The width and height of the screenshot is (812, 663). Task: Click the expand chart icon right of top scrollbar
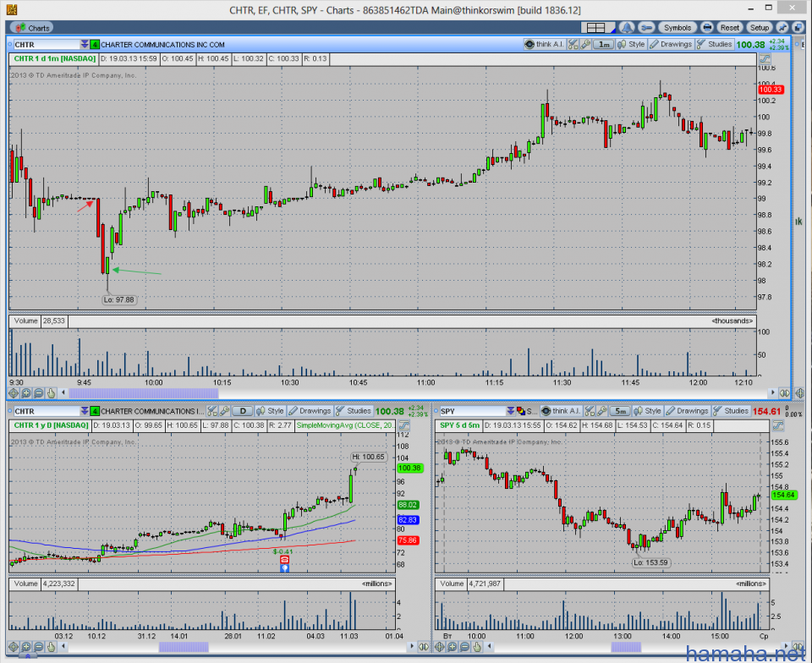coord(785,393)
